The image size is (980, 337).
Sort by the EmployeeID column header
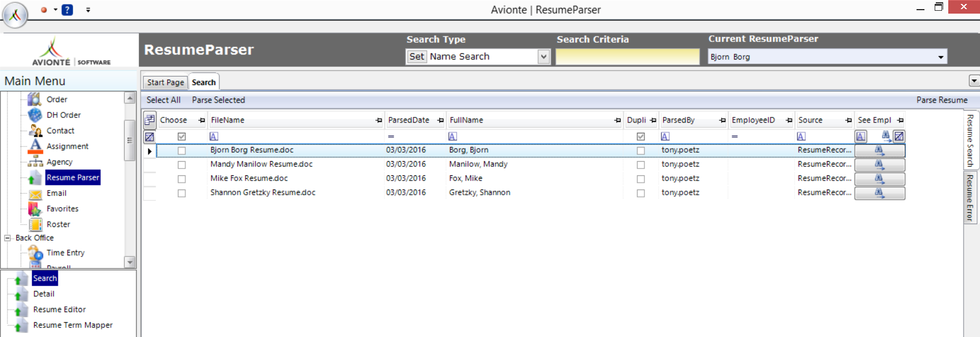pyautogui.click(x=753, y=120)
